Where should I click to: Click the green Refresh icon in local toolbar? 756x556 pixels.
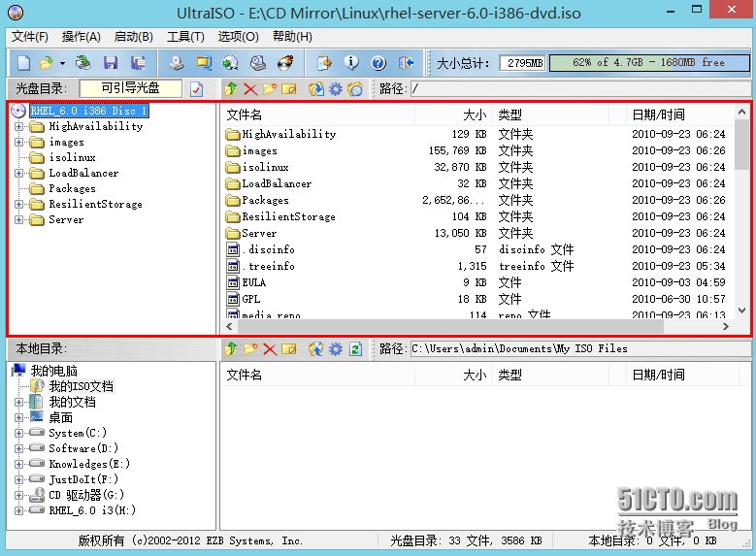pos(355,348)
